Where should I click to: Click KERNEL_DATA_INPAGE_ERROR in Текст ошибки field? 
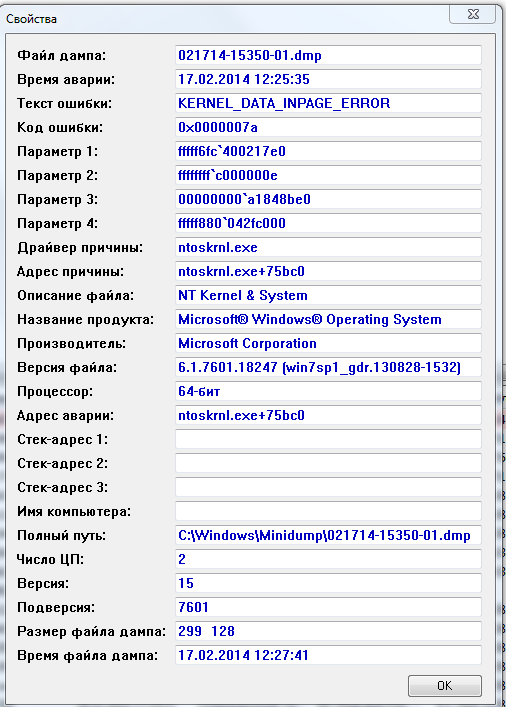coord(328,103)
